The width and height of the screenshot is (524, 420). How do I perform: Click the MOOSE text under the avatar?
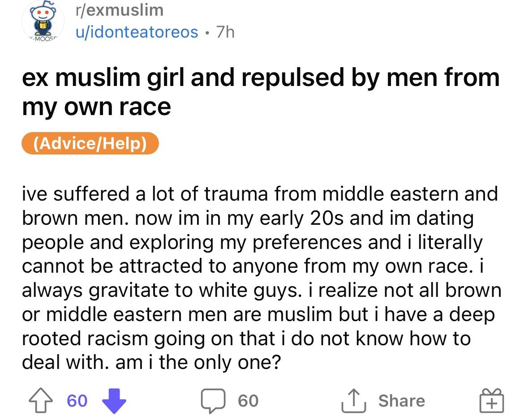(43, 39)
